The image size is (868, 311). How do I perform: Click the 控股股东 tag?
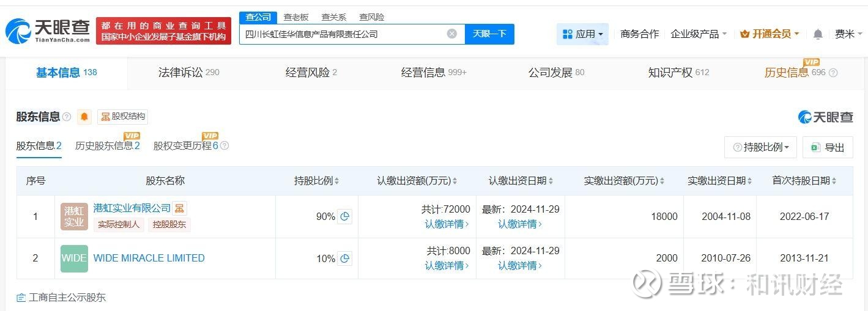pos(169,224)
